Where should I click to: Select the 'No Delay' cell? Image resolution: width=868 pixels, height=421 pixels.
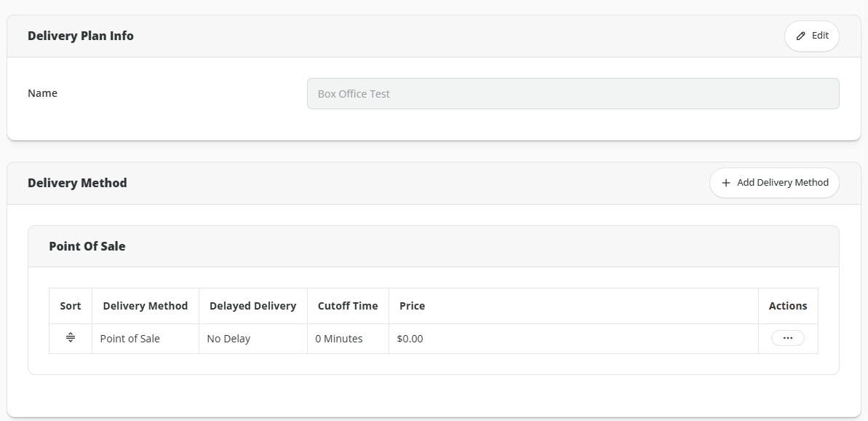[x=253, y=339]
